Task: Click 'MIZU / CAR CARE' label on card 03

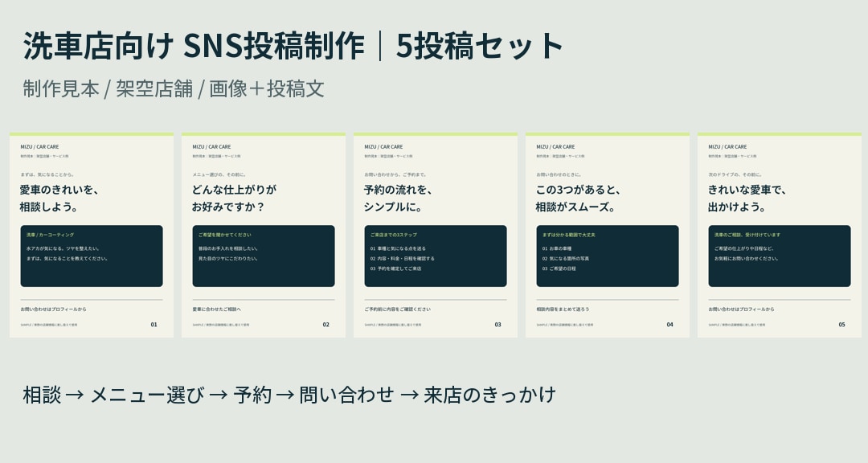Action: pyautogui.click(x=383, y=147)
